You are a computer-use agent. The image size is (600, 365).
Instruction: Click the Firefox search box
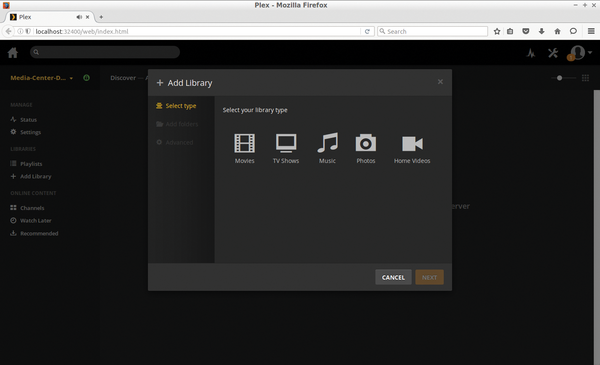pyautogui.click(x=432, y=31)
